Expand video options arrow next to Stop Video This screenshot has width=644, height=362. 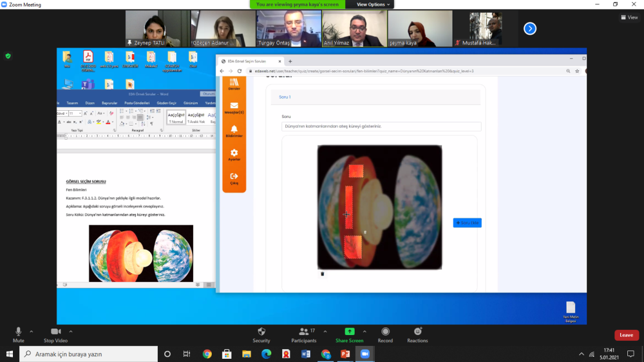(x=71, y=332)
